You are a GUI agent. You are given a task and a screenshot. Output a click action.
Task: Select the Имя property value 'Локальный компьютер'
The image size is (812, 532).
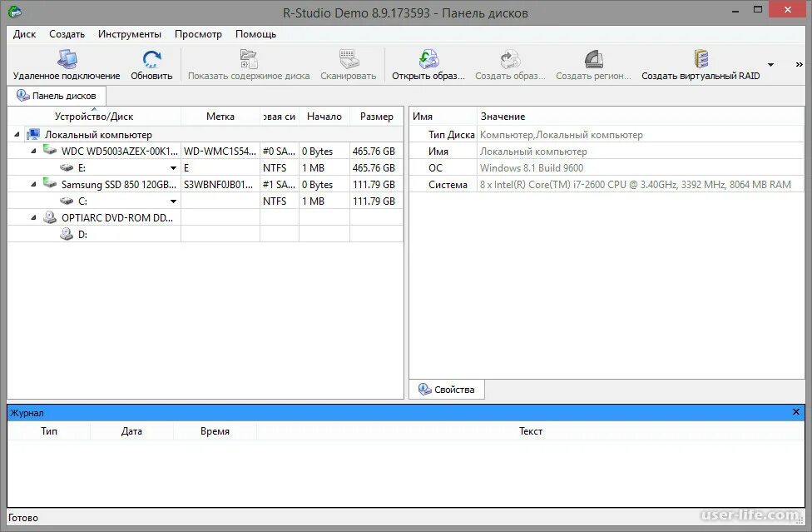[533, 152]
